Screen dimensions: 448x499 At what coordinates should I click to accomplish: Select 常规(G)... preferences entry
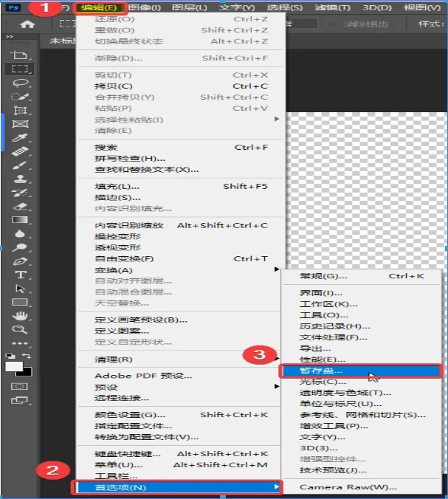[361, 276]
